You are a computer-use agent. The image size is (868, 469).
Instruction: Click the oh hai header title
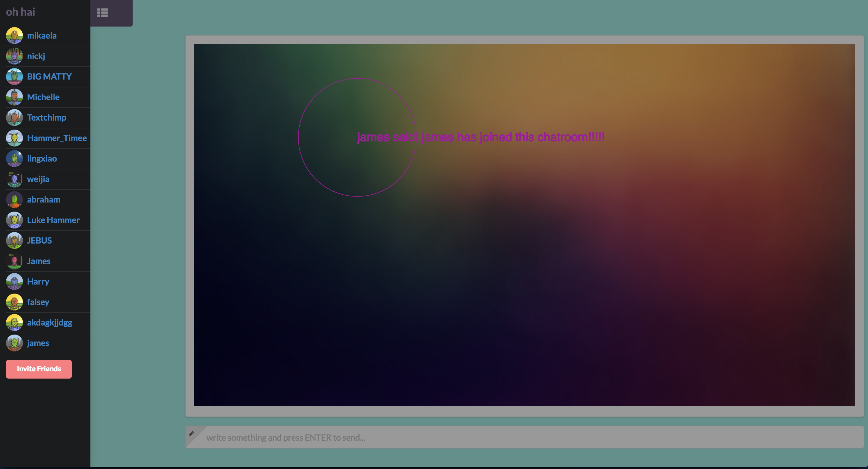[20, 12]
